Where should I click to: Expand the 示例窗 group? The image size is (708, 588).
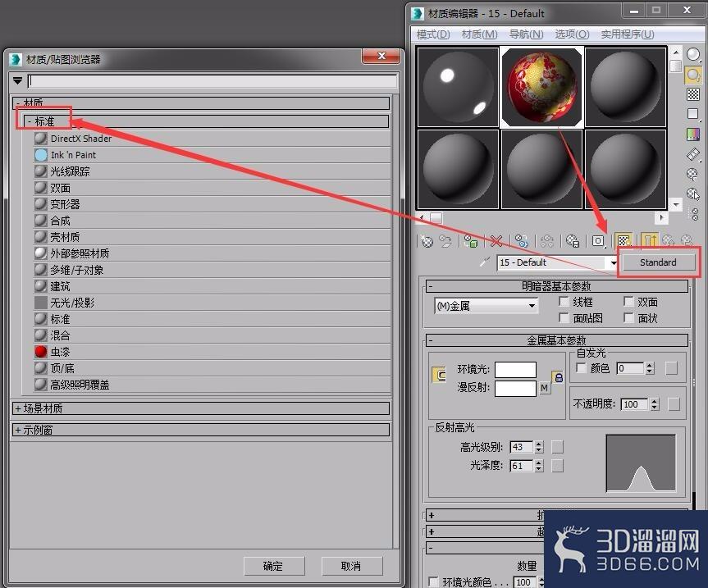(17, 430)
